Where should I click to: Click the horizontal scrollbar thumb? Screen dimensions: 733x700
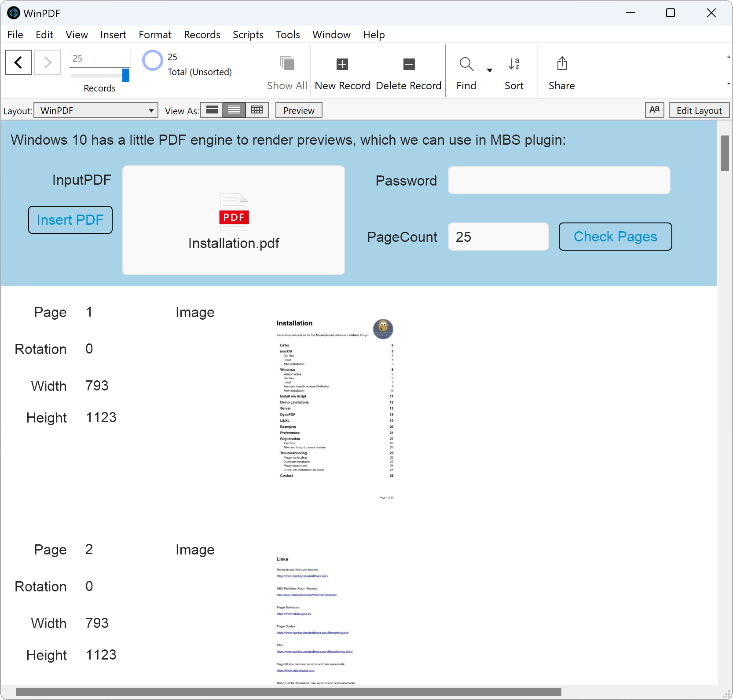289,692
